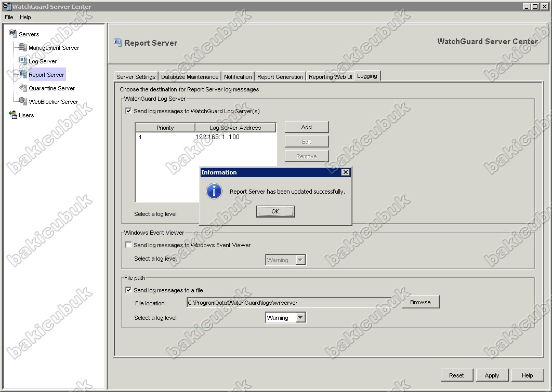This screenshot has height=392, width=552.
Task: Click the Remove log server button
Action: coord(307,156)
